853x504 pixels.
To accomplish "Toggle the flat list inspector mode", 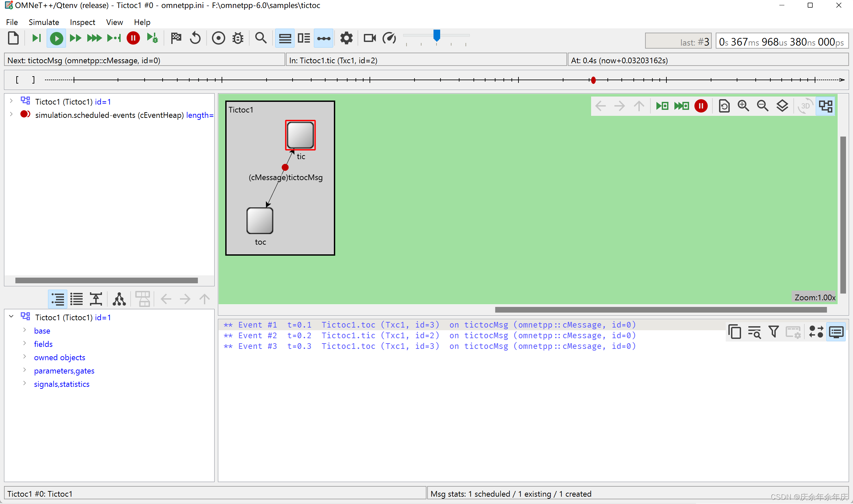I will click(76, 299).
